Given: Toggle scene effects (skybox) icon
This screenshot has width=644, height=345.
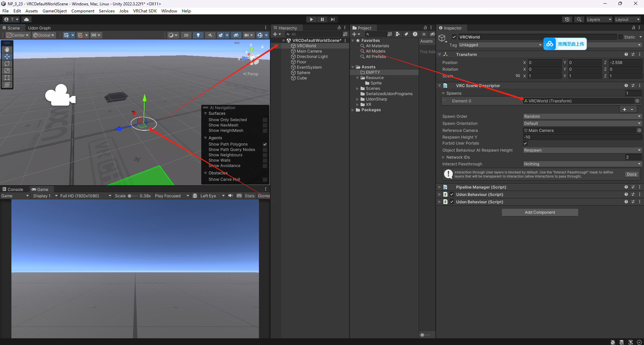Looking at the screenshot, I should click(221, 35).
